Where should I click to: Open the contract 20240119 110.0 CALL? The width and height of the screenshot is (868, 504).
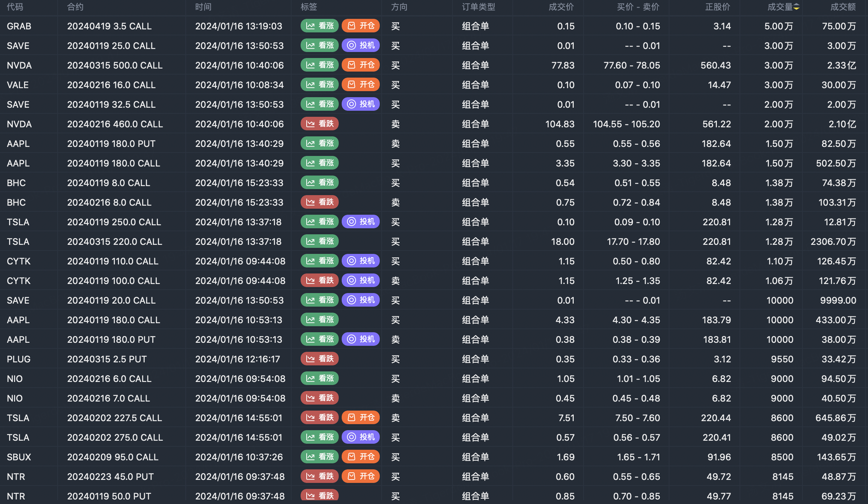tap(113, 261)
